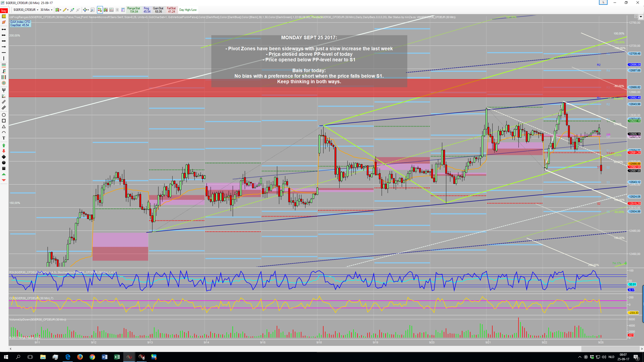This screenshot has height=362, width=644.
Task: Click the zoom frame magnifier icon
Action: (92, 10)
